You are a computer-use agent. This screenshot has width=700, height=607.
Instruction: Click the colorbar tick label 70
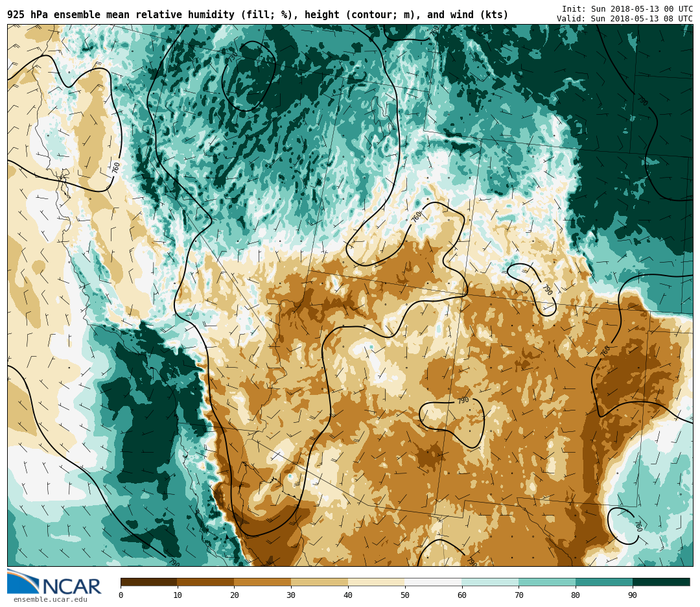click(x=519, y=595)
